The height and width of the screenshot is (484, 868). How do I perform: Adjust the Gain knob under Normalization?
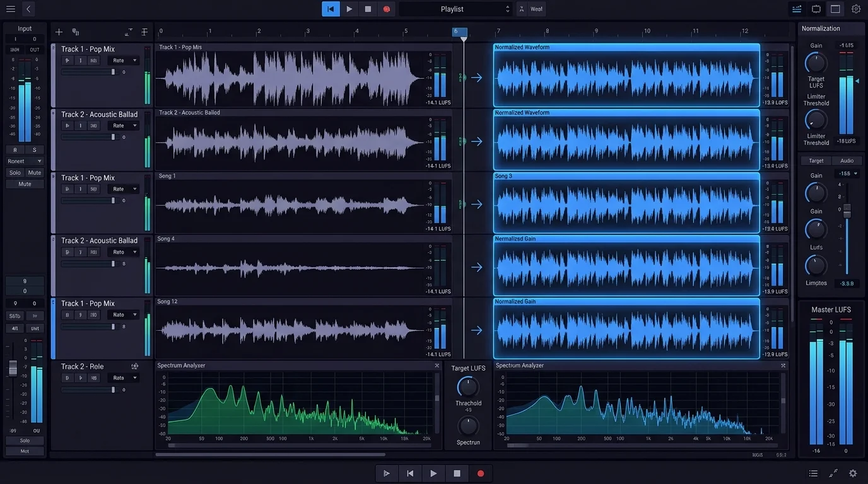point(815,62)
